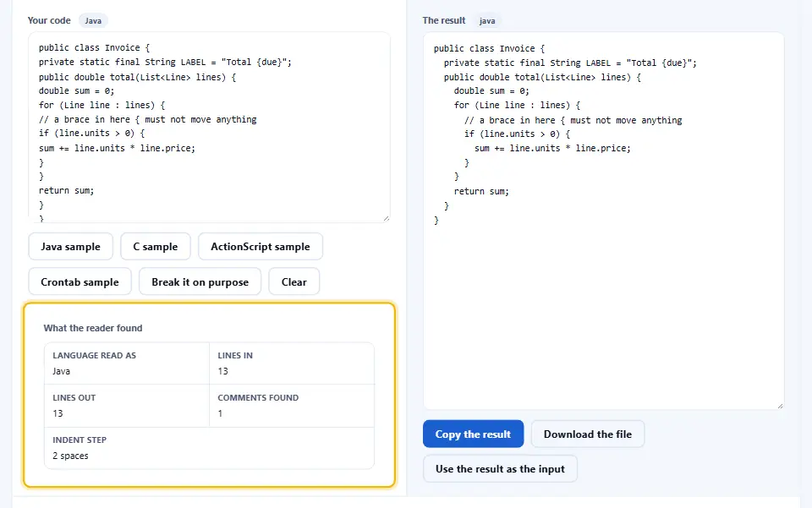Click the 'Java' value under Language read as
The height and width of the screenshot is (508, 812).
61,371
